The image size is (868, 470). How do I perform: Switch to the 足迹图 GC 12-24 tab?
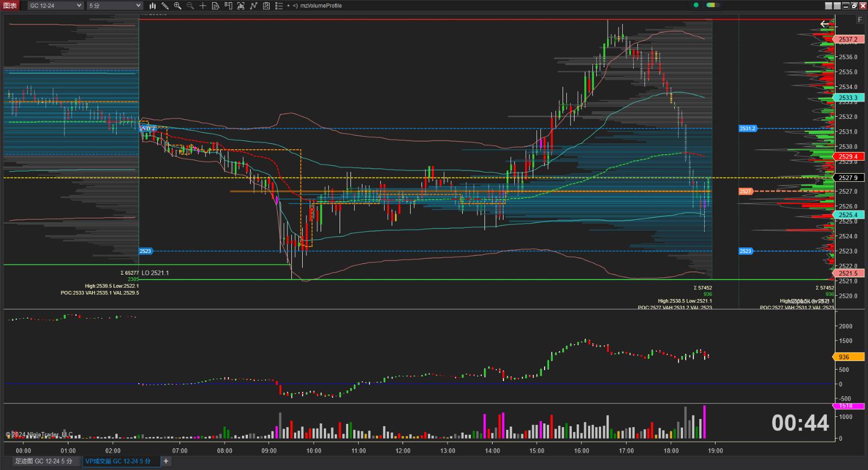[x=43, y=461]
